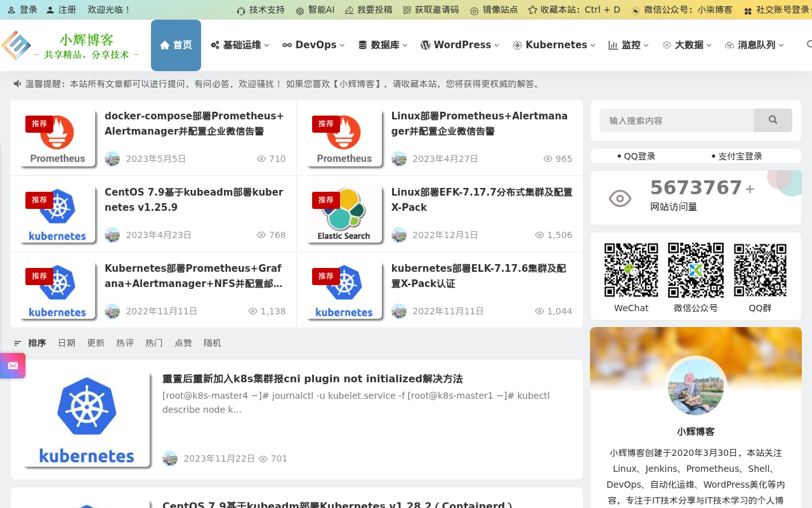The image size is (812, 508).
Task: Open Kubernetes部署Prometheus+Grafana article title
Action: (193, 276)
